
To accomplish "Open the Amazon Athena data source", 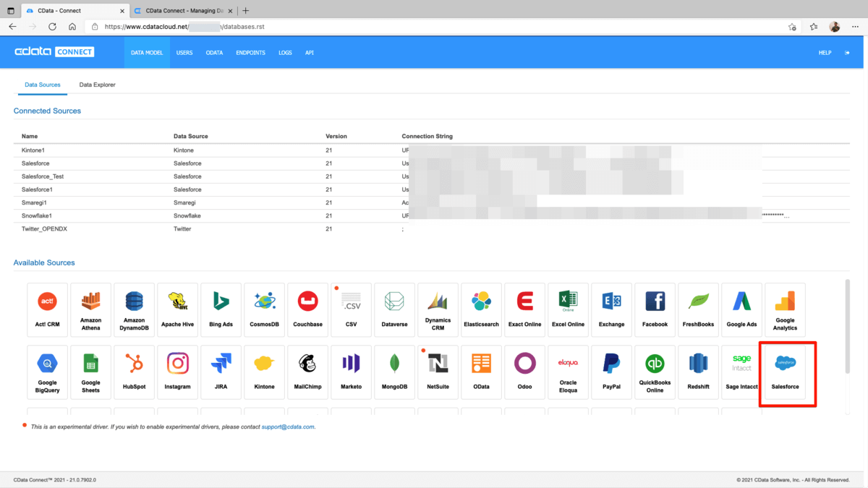I will click(90, 309).
